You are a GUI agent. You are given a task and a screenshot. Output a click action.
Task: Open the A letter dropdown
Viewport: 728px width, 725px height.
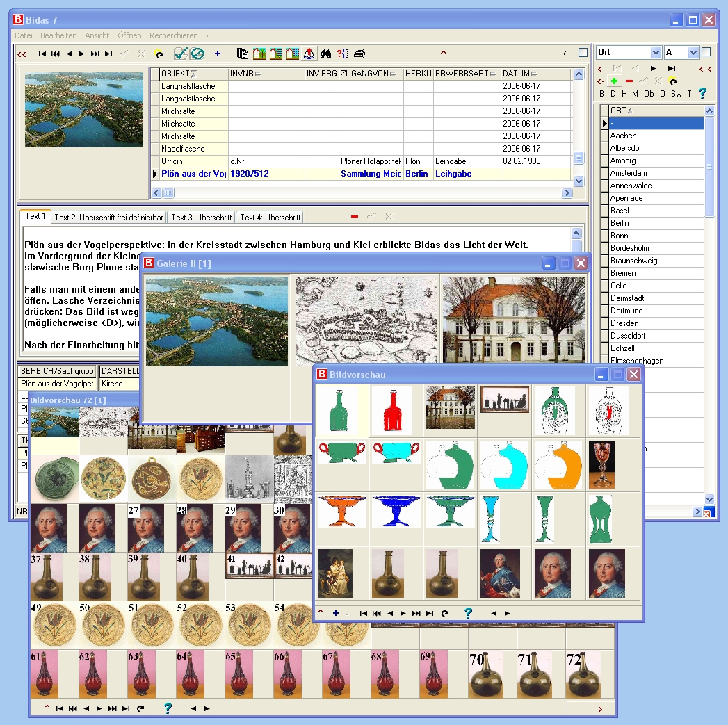pyautogui.click(x=693, y=52)
